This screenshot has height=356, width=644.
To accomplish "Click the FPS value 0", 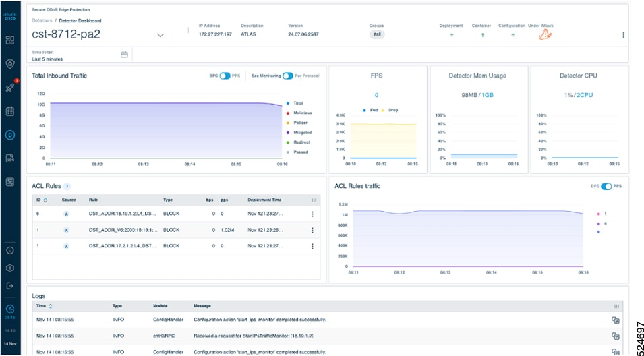I will (376, 95).
